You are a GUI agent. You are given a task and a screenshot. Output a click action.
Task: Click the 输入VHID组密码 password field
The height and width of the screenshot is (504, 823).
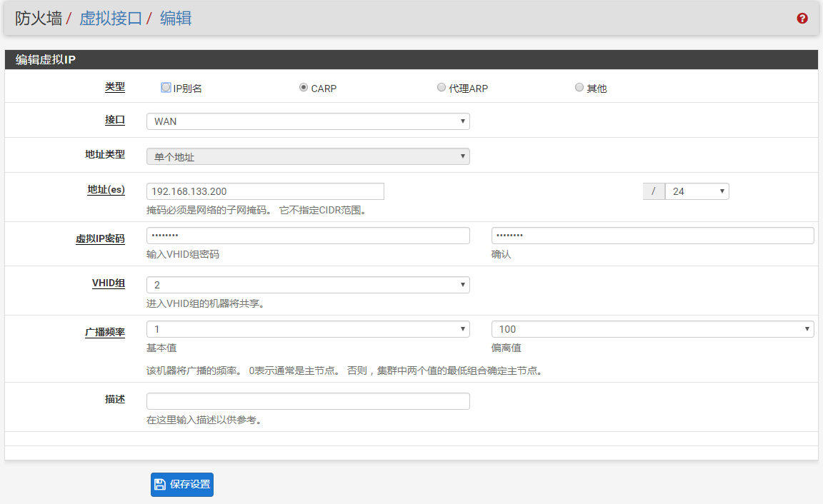click(308, 236)
